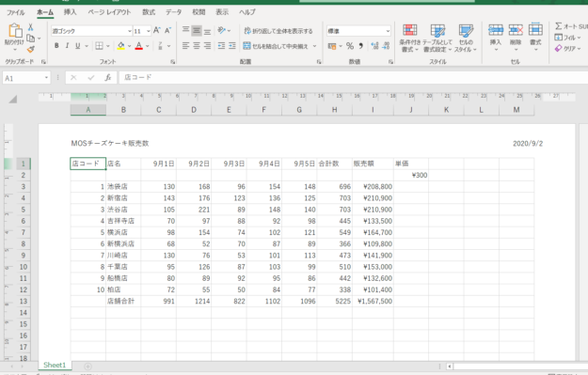Viewport: 588px width, 375px height.
Task: Open the View (表示) tab
Action: pyautogui.click(x=222, y=12)
